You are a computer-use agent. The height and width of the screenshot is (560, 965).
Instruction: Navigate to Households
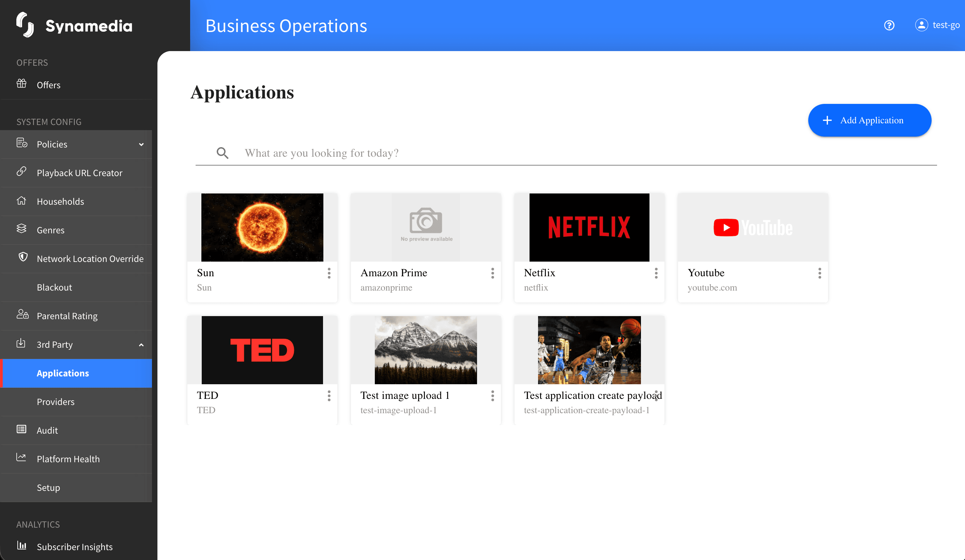76,201
